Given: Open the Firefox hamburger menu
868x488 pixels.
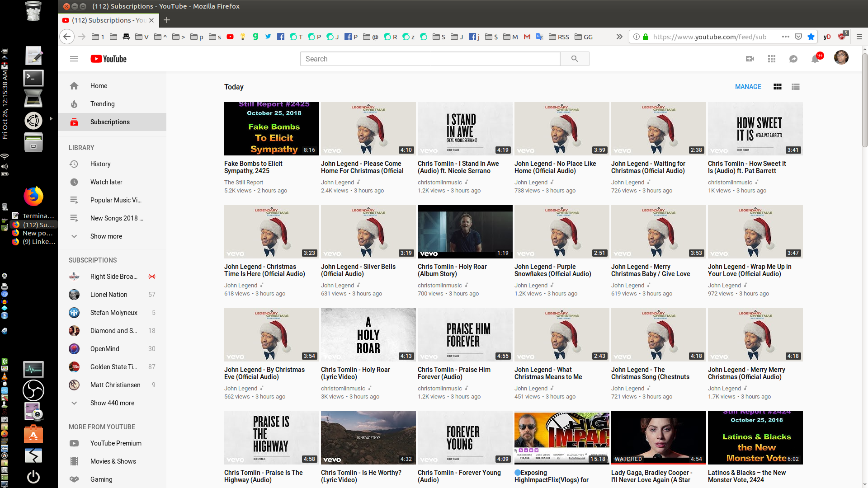Looking at the screenshot, I should (x=859, y=37).
